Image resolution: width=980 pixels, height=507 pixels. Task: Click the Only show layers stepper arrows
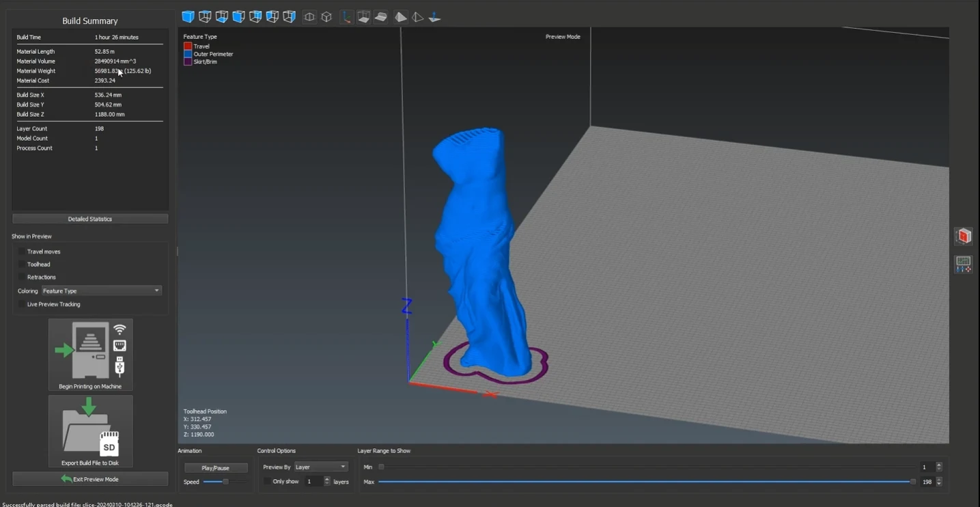click(326, 482)
